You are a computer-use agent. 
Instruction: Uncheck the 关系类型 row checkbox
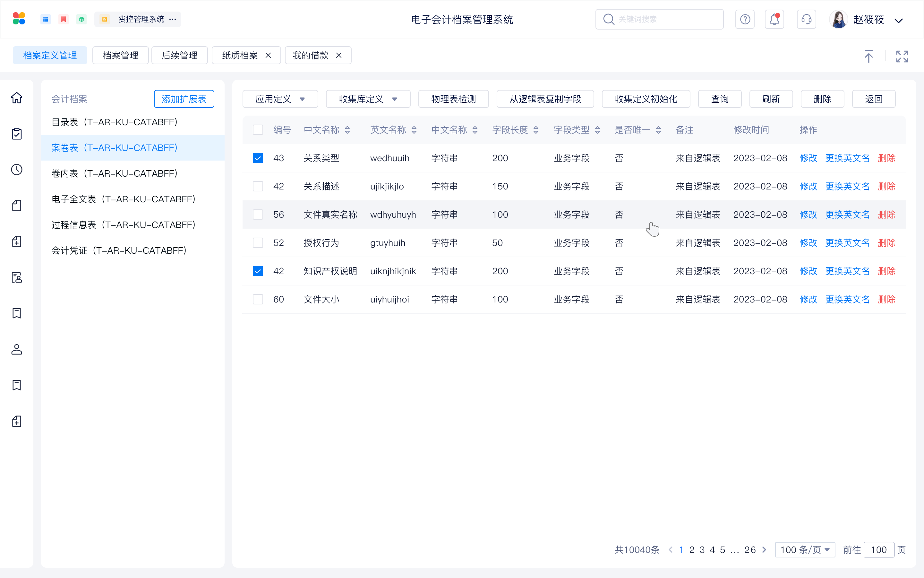click(258, 158)
